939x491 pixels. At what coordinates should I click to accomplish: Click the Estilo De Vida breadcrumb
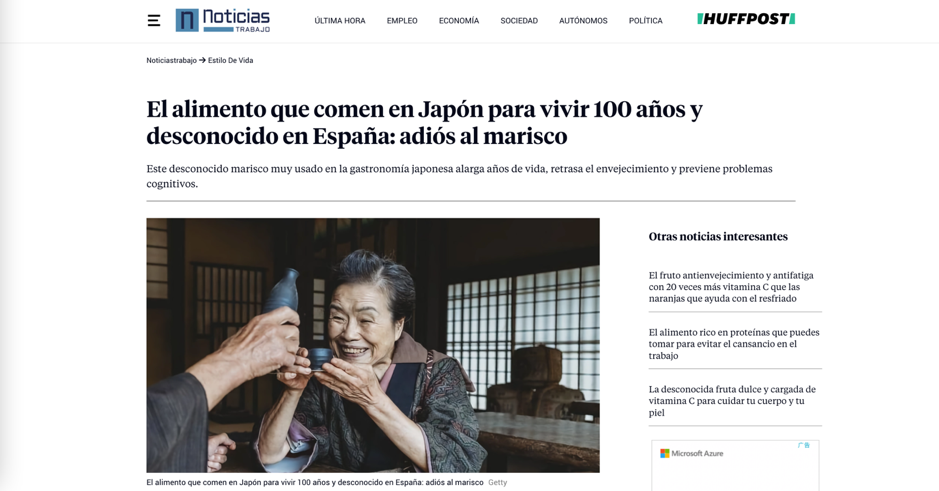coord(231,60)
